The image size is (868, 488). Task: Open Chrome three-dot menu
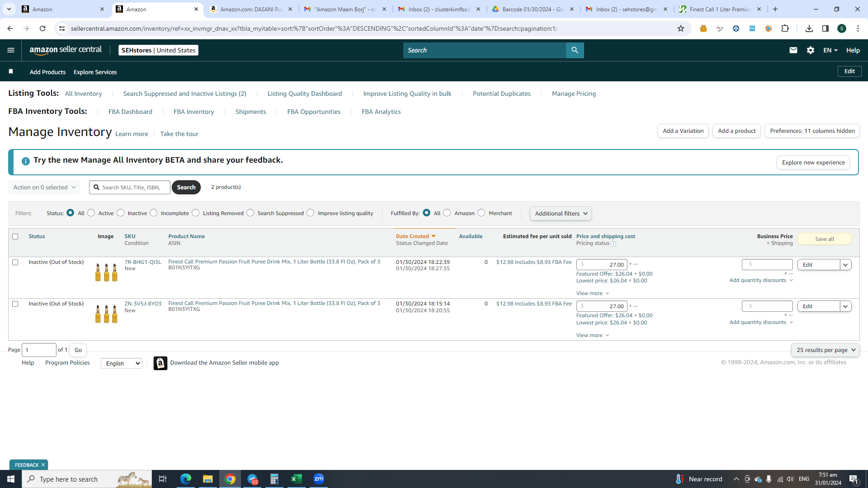click(858, 28)
